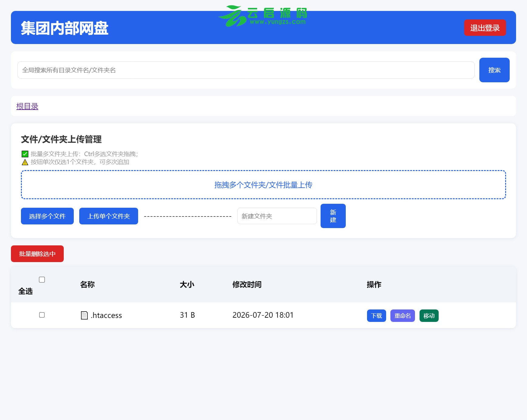Click the 搜索 search button
527x420 pixels.
click(494, 70)
